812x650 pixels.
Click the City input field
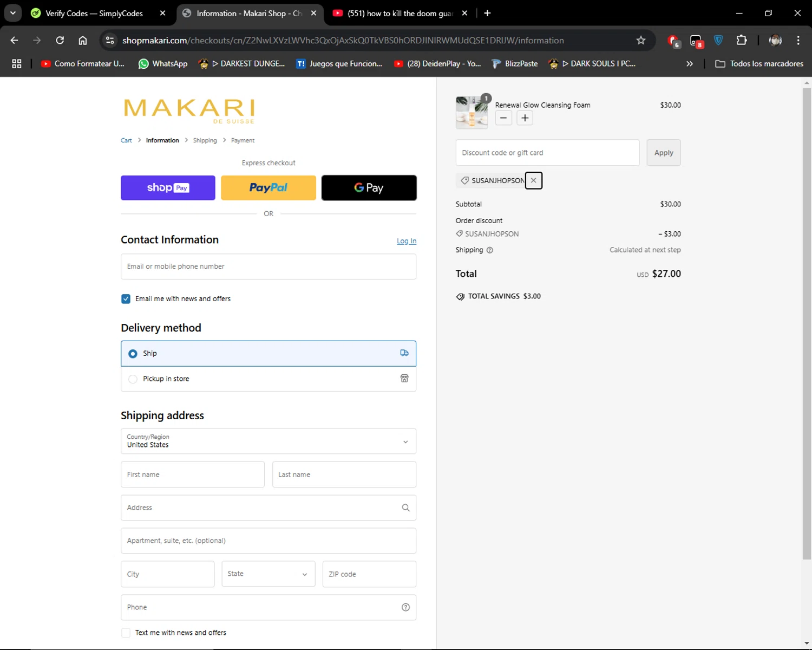click(168, 574)
